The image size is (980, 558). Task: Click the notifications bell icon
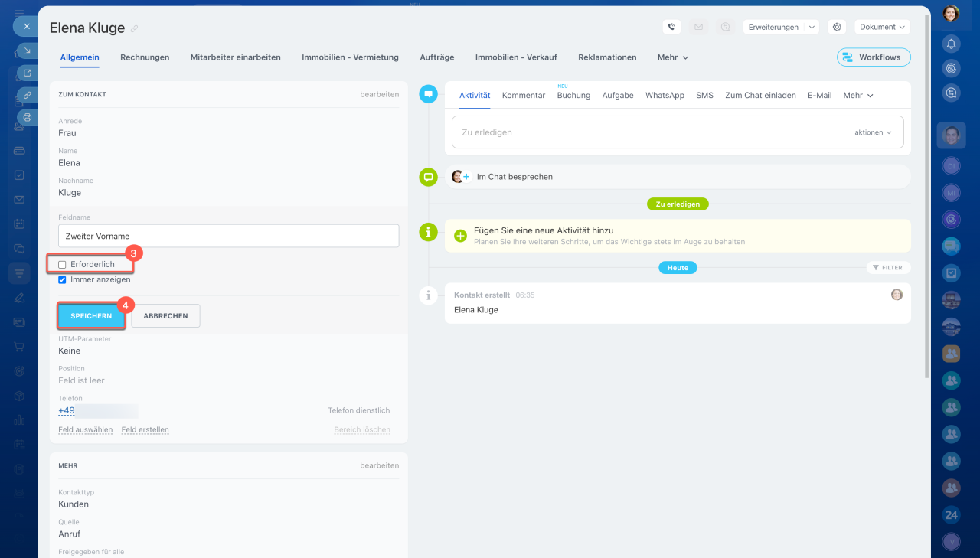[x=951, y=44]
